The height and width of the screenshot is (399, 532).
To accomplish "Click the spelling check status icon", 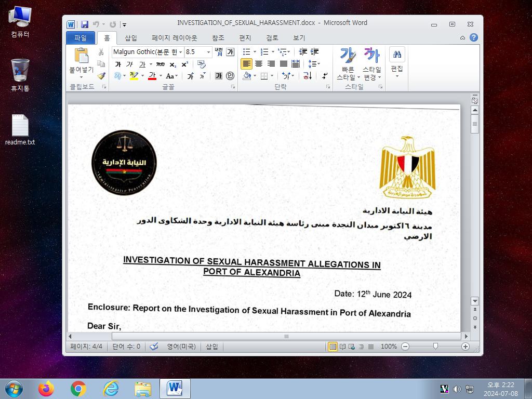I will coord(154,347).
